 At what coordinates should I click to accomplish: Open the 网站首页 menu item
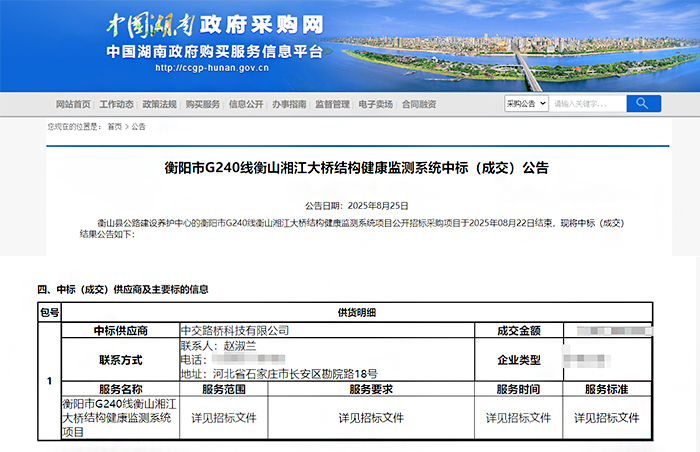point(73,104)
